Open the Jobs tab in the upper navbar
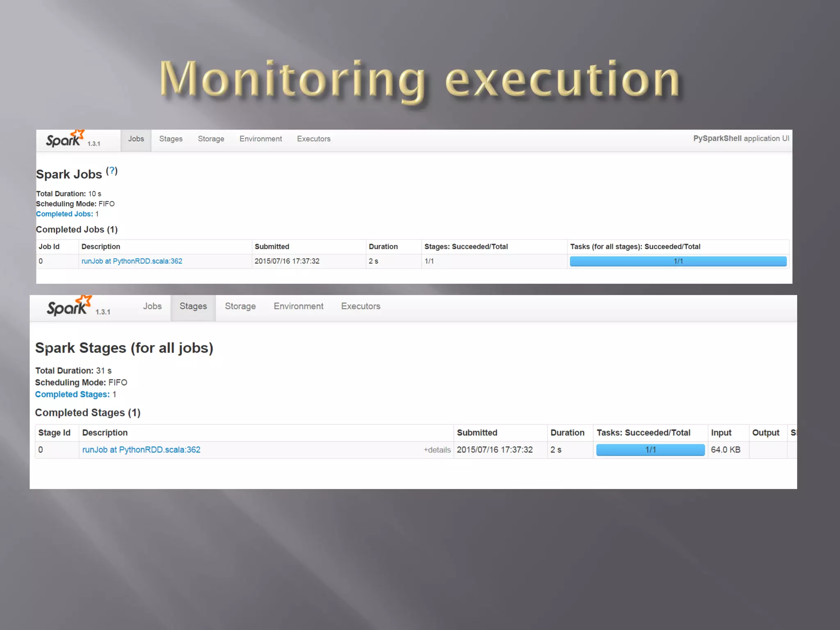Screen dimensions: 840x630 [x=136, y=139]
